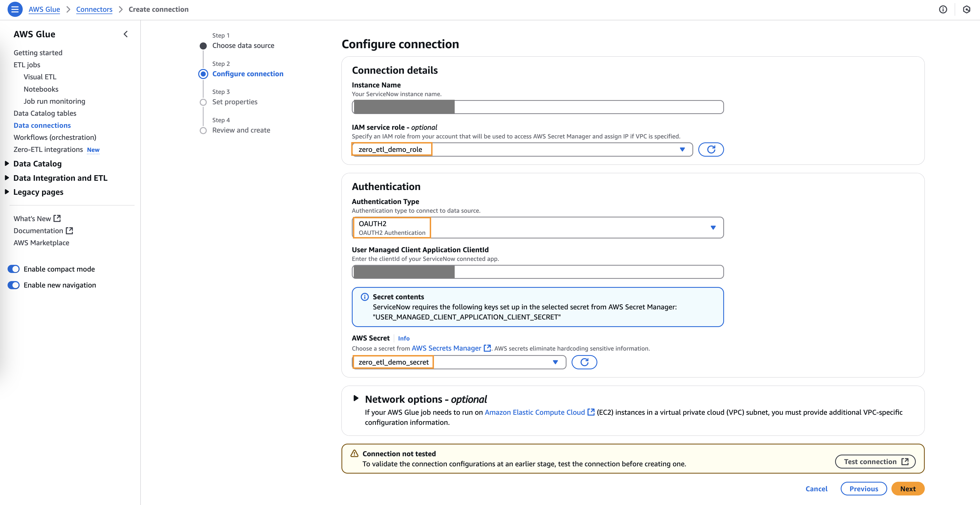The width and height of the screenshot is (980, 505).
Task: Click the Next button
Action: coord(907,489)
